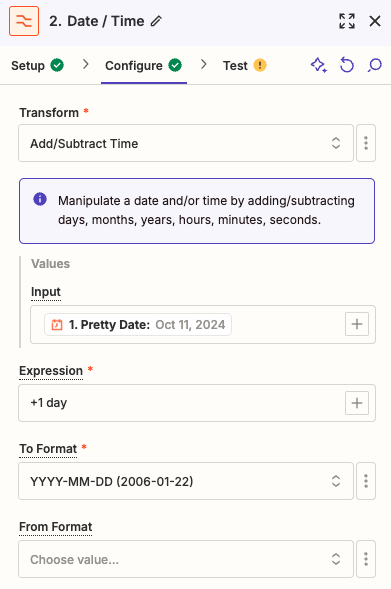Image resolution: width=391 pixels, height=589 pixels.
Task: Open the Setup tab
Action: coord(37,65)
